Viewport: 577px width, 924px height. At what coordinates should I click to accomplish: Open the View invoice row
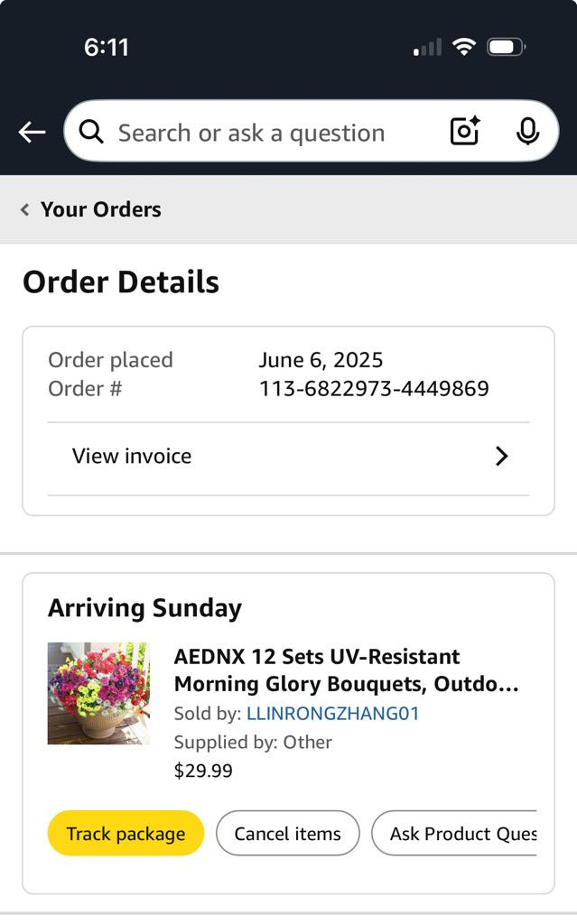click(x=132, y=457)
